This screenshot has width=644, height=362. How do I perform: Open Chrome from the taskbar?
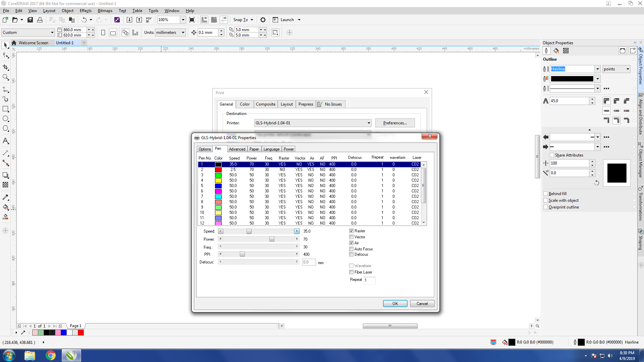pyautogui.click(x=51, y=355)
